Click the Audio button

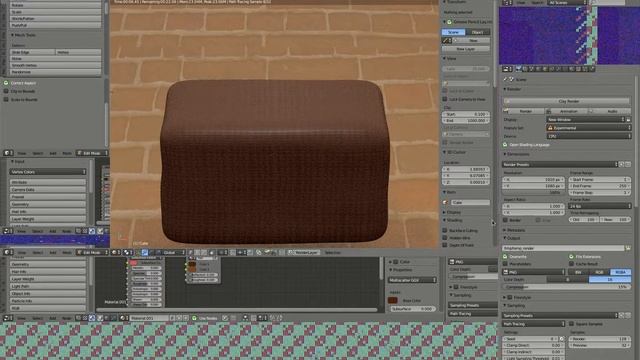[610, 111]
